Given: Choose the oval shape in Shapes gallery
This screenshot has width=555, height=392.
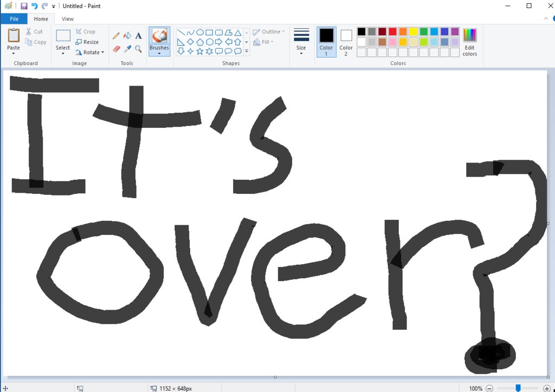Looking at the screenshot, I should tap(199, 32).
